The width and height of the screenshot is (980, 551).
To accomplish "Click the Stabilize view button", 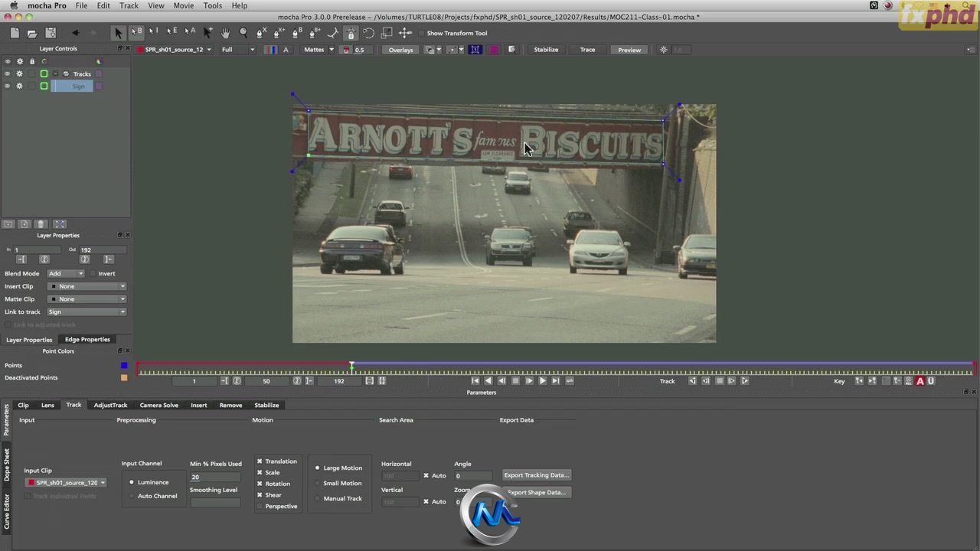I will (x=546, y=50).
